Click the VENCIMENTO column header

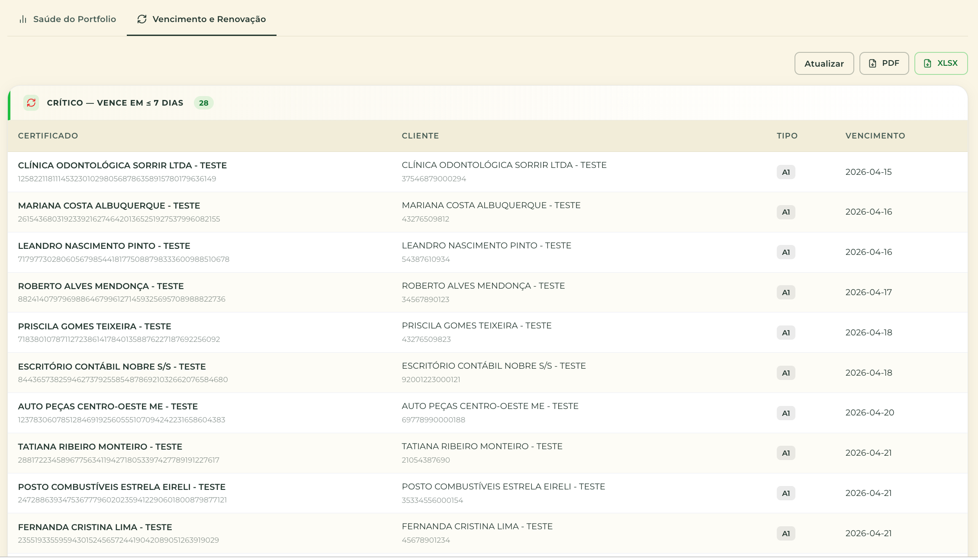tap(875, 136)
